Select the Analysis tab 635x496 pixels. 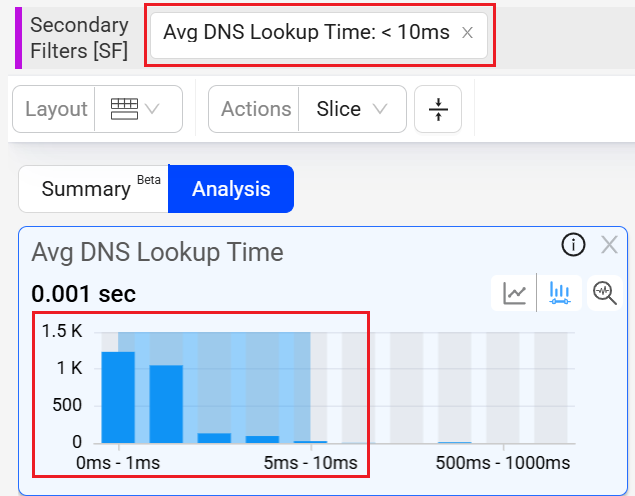click(231, 189)
